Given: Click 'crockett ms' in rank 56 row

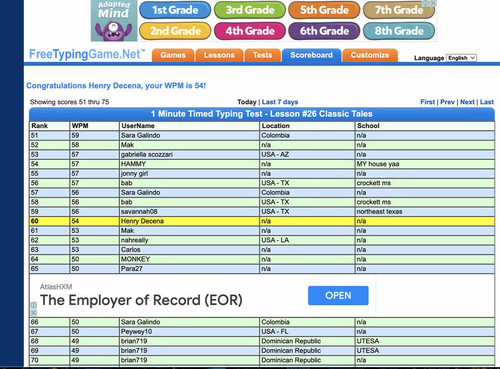Looking at the screenshot, I should click(x=374, y=183).
